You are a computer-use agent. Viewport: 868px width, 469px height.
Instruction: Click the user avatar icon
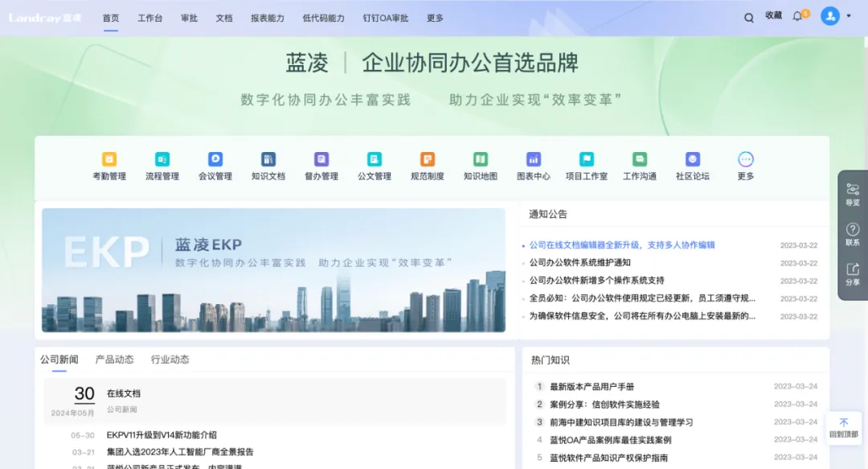coord(829,16)
